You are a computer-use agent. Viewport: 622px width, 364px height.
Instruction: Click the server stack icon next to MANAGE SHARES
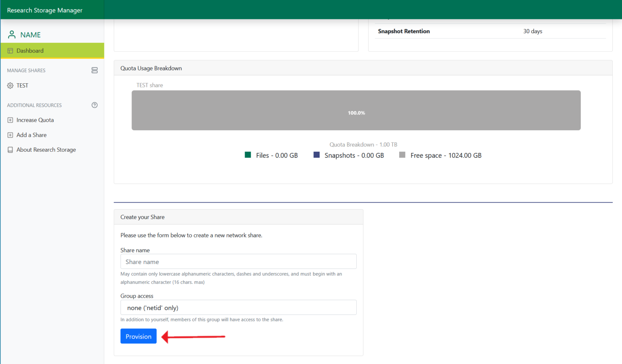tap(94, 70)
